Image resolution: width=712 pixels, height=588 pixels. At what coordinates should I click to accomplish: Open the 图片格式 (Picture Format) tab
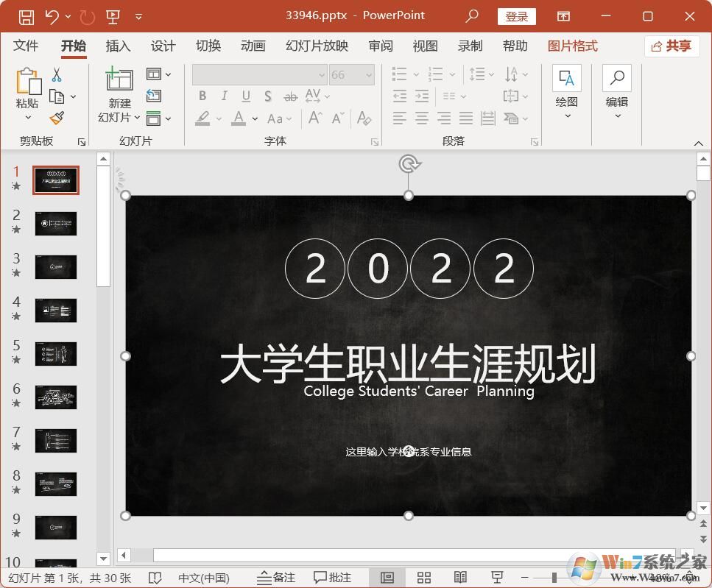pyautogui.click(x=572, y=46)
